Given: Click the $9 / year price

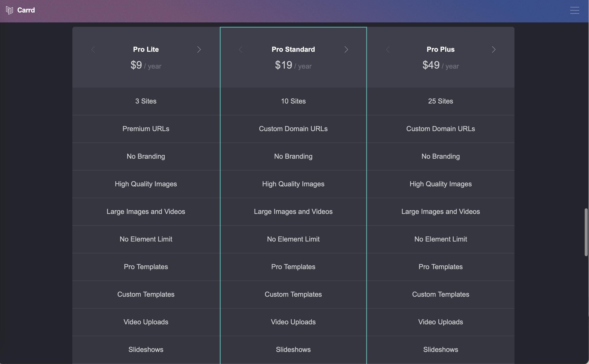Looking at the screenshot, I should (x=146, y=65).
